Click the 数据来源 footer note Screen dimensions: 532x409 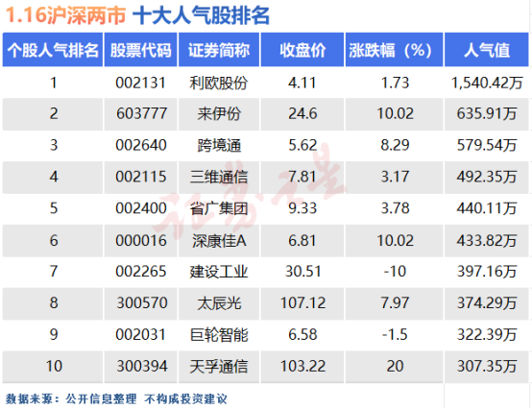coord(116,398)
